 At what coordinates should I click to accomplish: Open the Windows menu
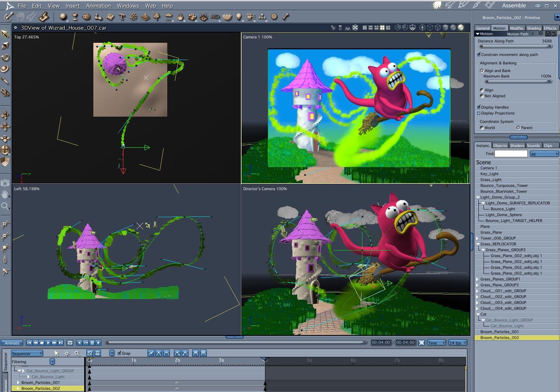click(x=128, y=6)
